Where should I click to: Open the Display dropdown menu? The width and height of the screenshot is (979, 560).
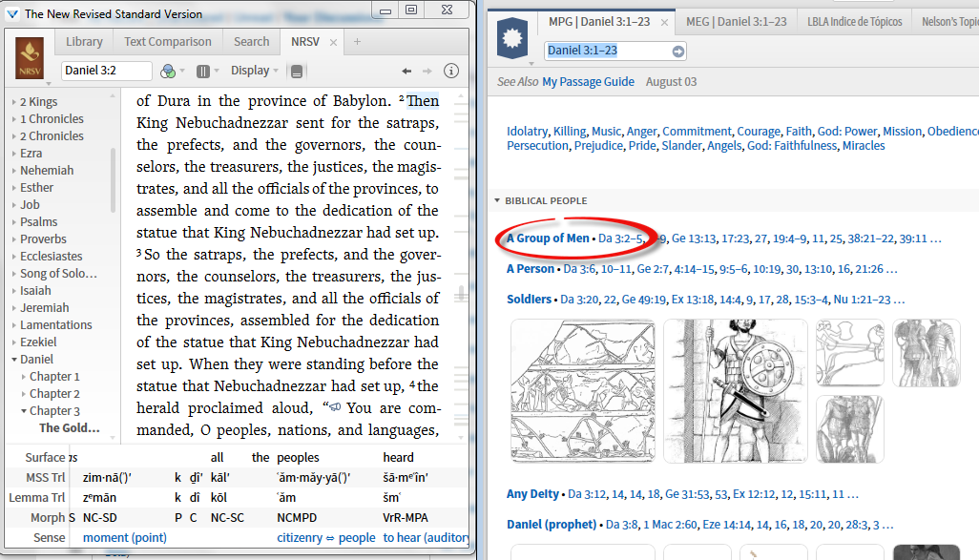click(x=255, y=71)
